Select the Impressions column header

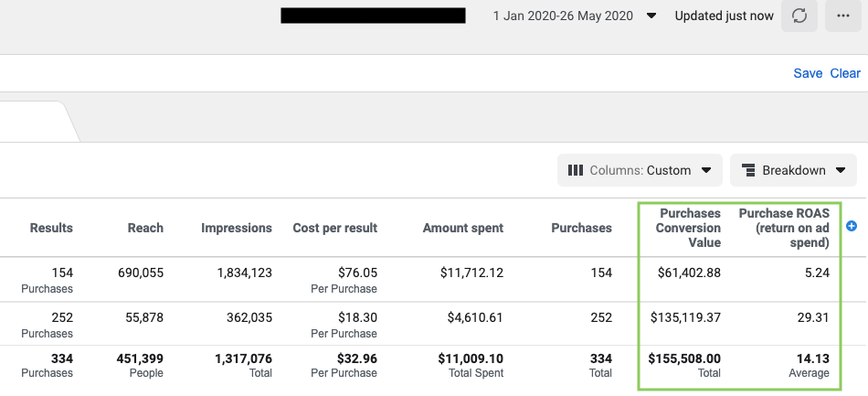coord(237,228)
